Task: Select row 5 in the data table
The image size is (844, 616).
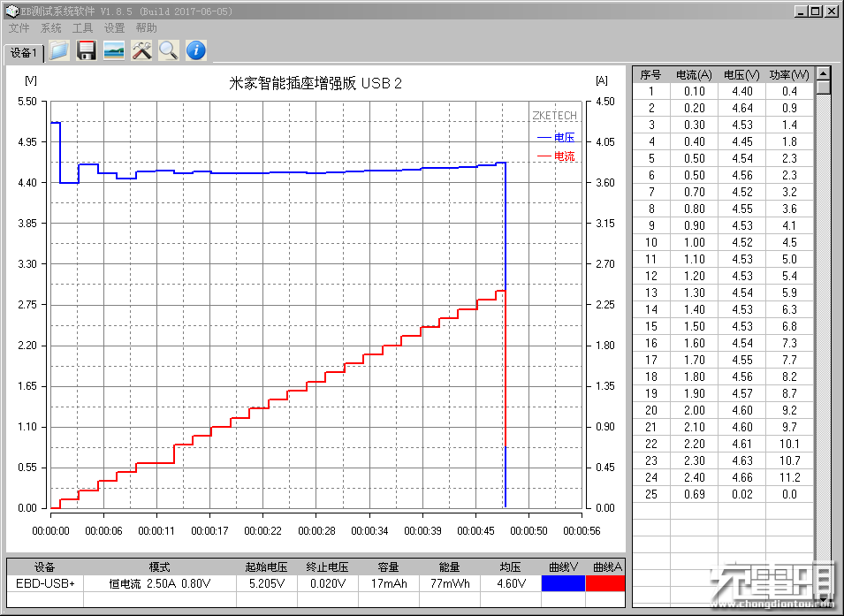Action: point(723,158)
